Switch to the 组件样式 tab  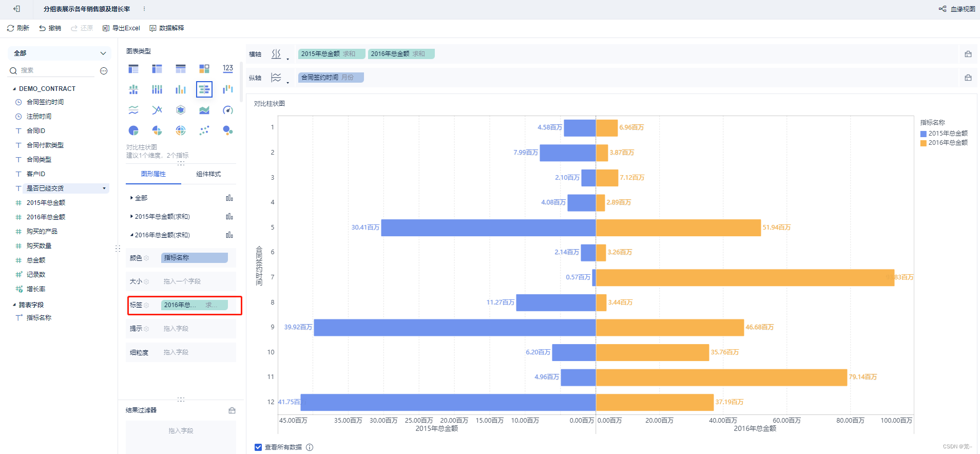(208, 174)
